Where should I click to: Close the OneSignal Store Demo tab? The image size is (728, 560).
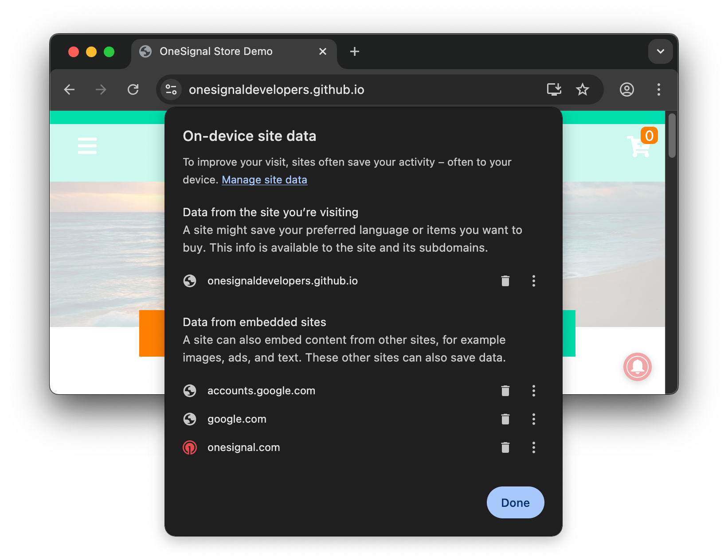[x=323, y=51]
